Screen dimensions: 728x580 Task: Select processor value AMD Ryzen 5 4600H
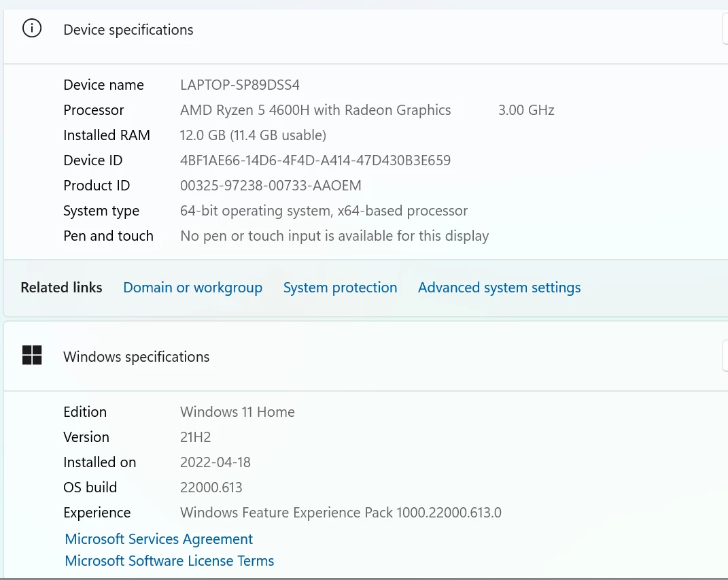click(x=315, y=110)
